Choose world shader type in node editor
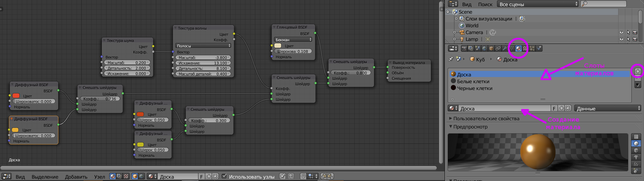This screenshot has width=644, height=181. [141, 176]
